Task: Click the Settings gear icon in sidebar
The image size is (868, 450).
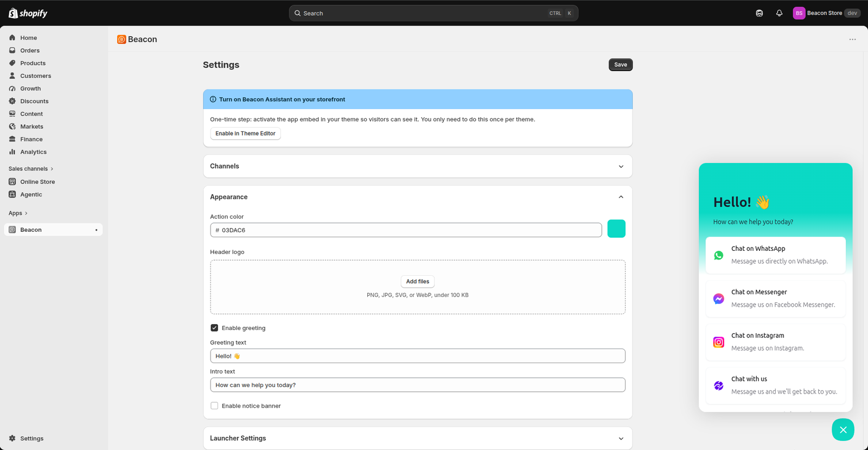Action: coord(12,439)
